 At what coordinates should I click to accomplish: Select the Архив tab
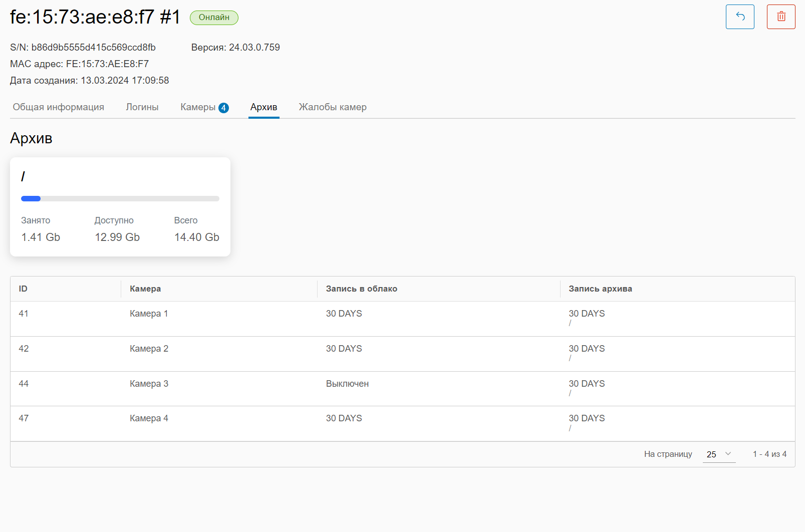click(x=263, y=107)
